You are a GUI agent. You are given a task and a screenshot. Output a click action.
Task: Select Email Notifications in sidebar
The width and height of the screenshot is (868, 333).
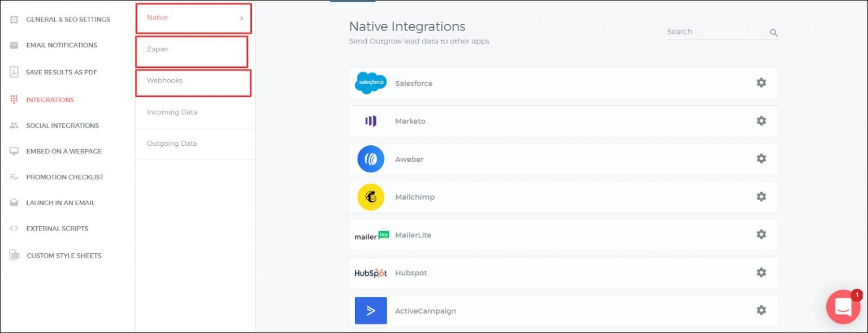(x=61, y=45)
